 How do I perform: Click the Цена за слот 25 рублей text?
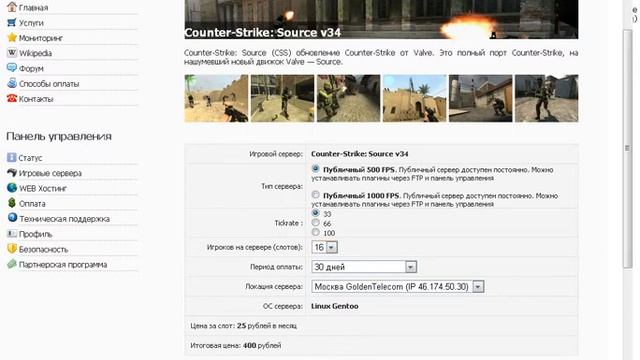[x=244, y=326]
